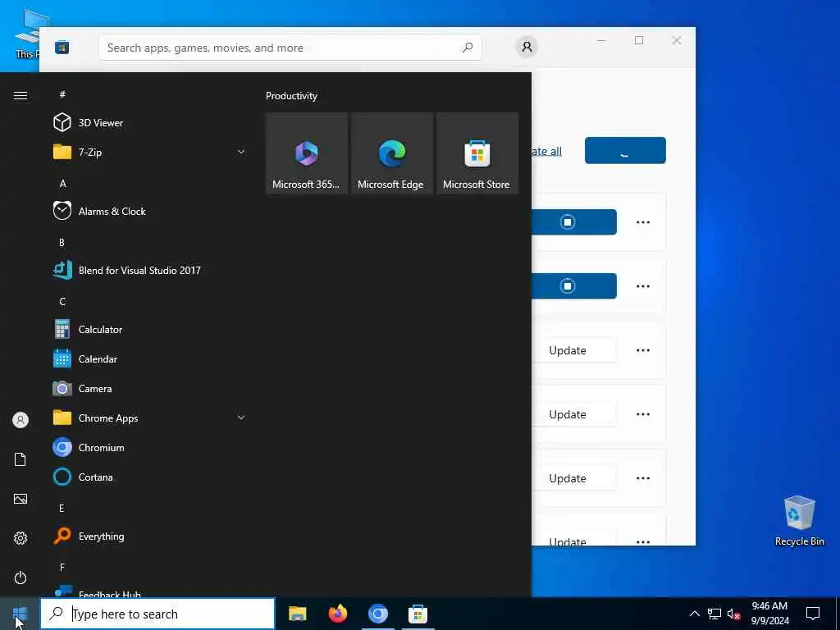This screenshot has width=840, height=630.
Task: Launch Firefox from the taskbar
Action: pos(337,614)
